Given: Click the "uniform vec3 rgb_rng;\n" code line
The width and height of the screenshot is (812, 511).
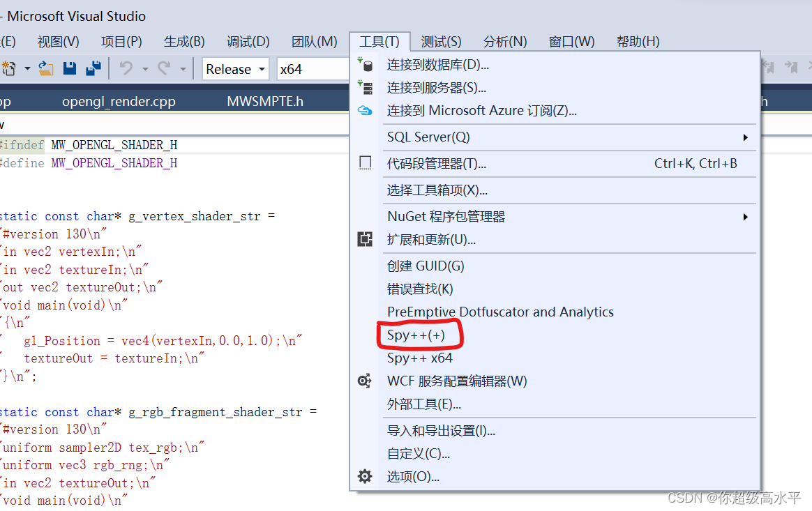Looking at the screenshot, I should 85,465.
